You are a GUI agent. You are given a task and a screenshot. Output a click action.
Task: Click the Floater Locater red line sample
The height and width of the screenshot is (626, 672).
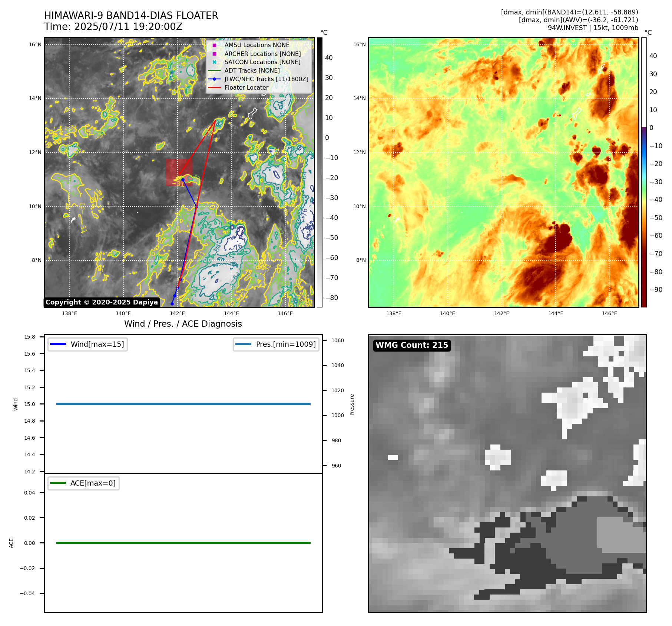(214, 87)
